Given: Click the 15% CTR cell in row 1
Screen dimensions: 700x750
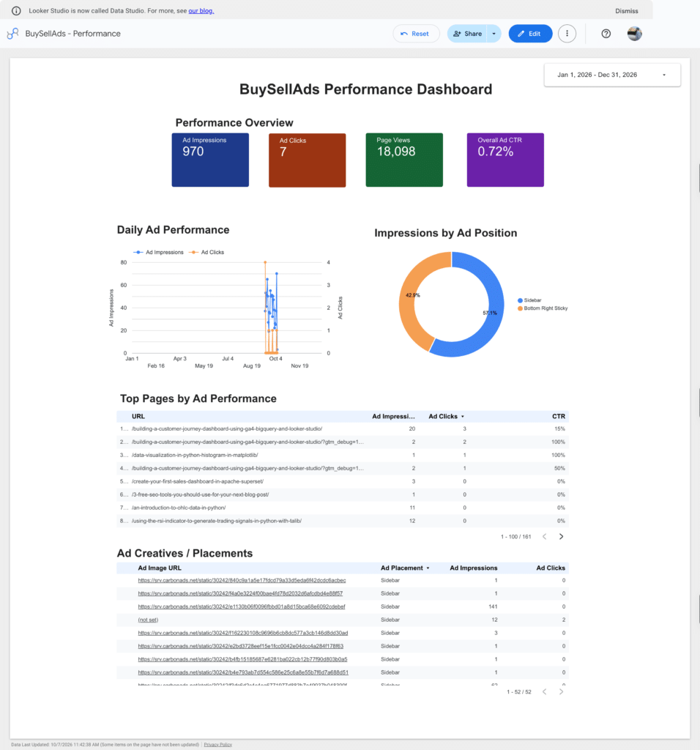Looking at the screenshot, I should pos(559,428).
